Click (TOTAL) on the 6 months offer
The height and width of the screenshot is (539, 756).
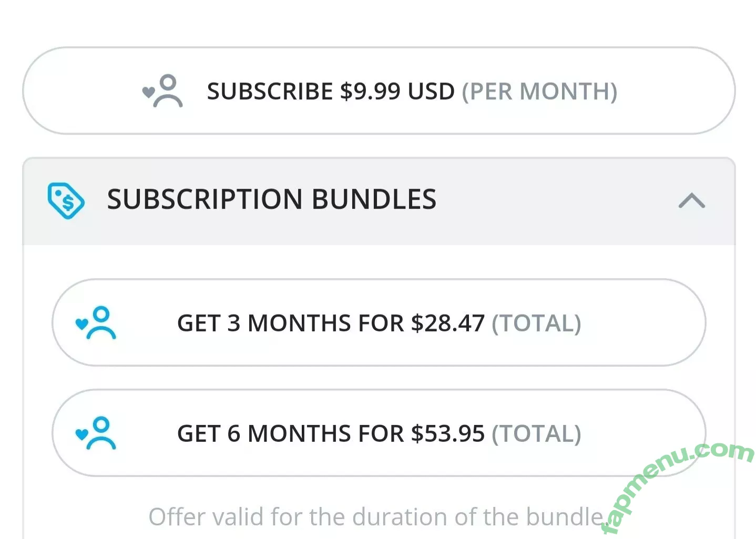click(x=536, y=434)
